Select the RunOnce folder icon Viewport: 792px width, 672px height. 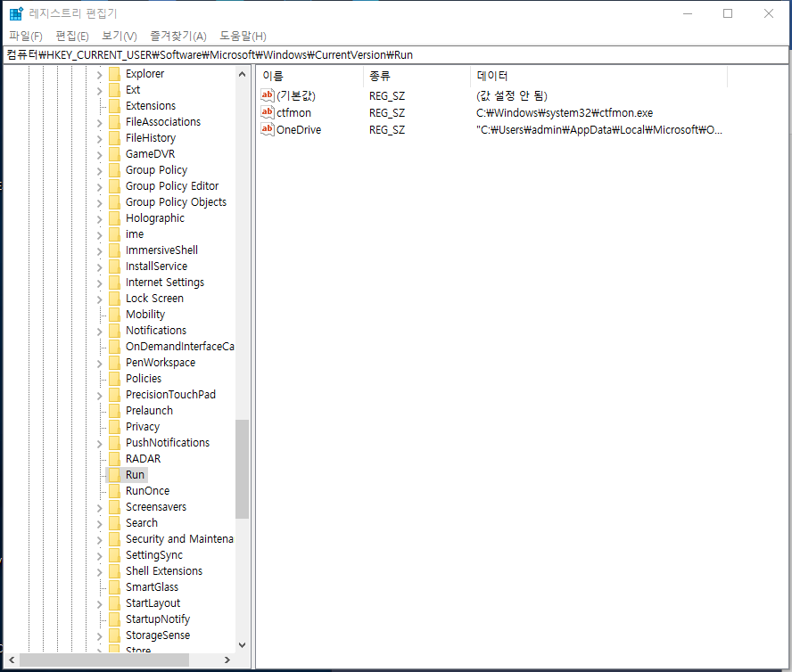tap(114, 491)
